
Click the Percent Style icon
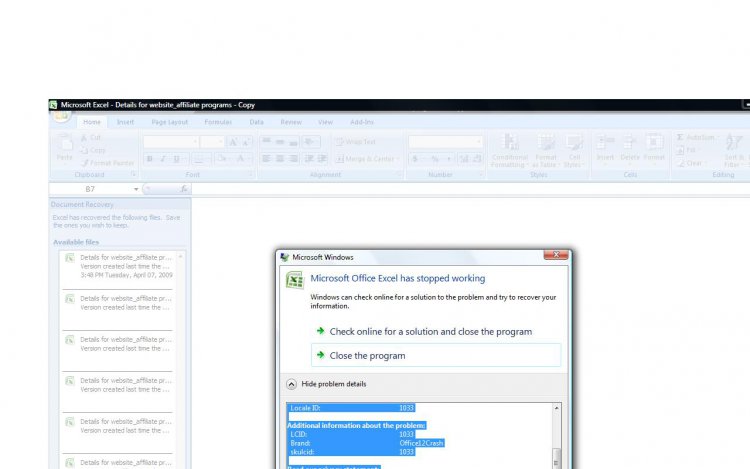[x=435, y=159]
